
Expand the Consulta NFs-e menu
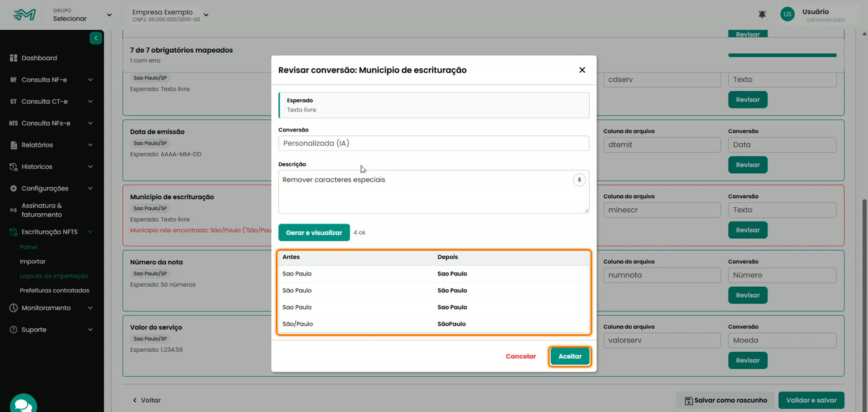click(52, 123)
